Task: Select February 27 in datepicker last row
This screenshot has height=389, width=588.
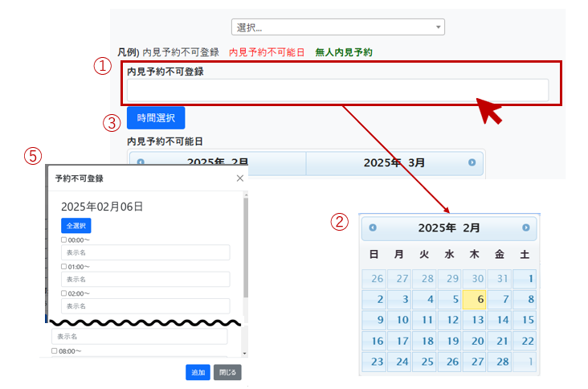Action: point(475,362)
